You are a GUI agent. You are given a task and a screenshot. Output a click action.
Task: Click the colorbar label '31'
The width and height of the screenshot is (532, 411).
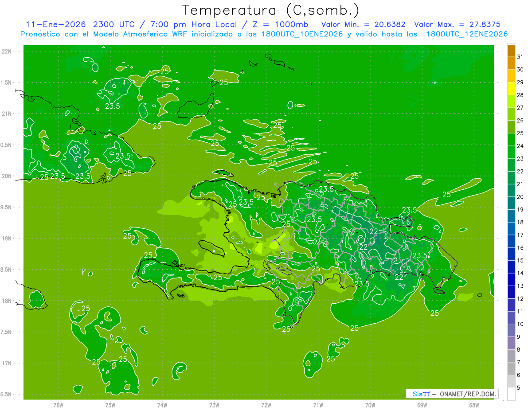click(520, 57)
